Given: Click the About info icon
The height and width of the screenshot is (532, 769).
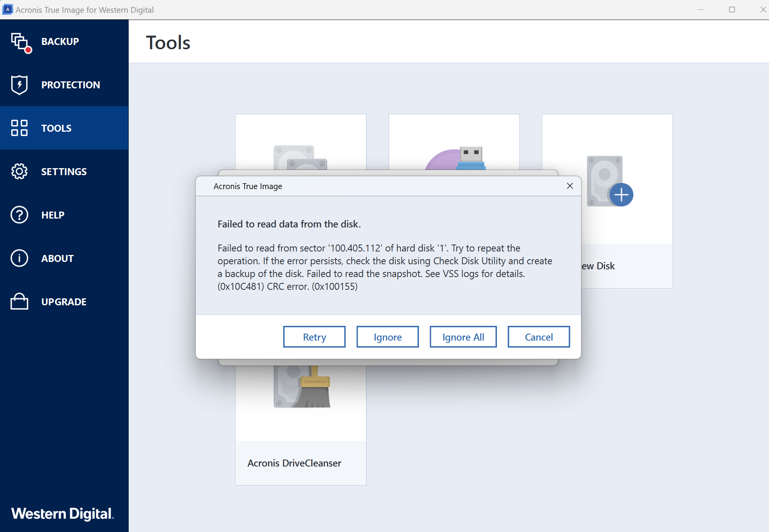Looking at the screenshot, I should tap(19, 258).
